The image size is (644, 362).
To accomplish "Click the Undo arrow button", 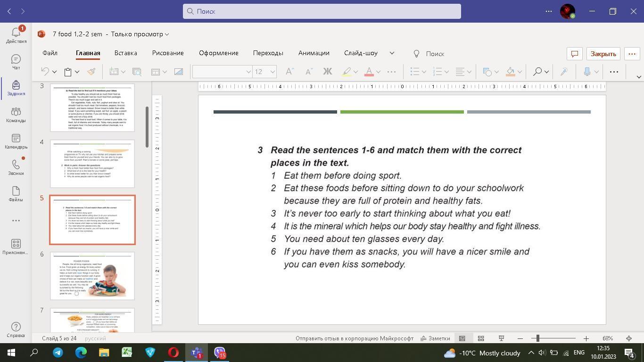I will pos(45,72).
